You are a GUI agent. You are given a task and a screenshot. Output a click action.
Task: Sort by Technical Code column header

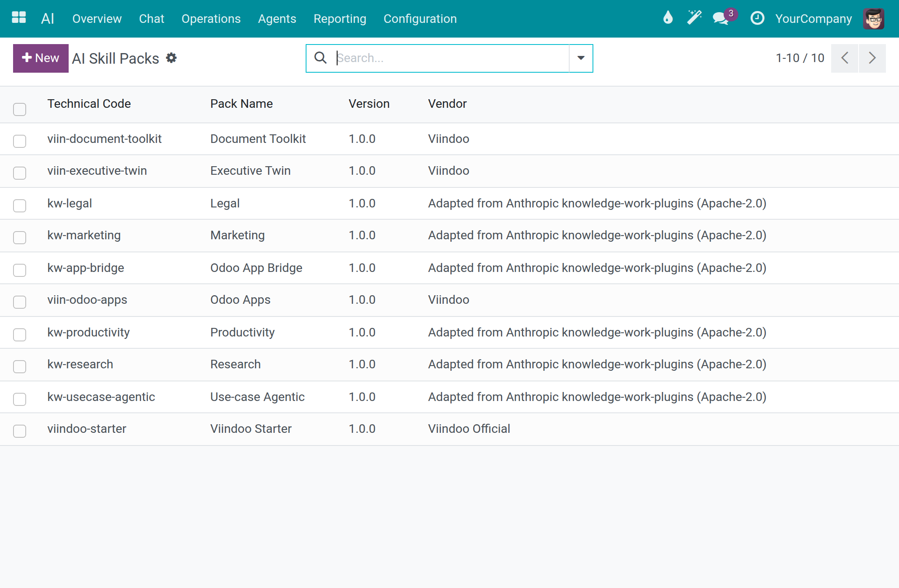(x=89, y=104)
